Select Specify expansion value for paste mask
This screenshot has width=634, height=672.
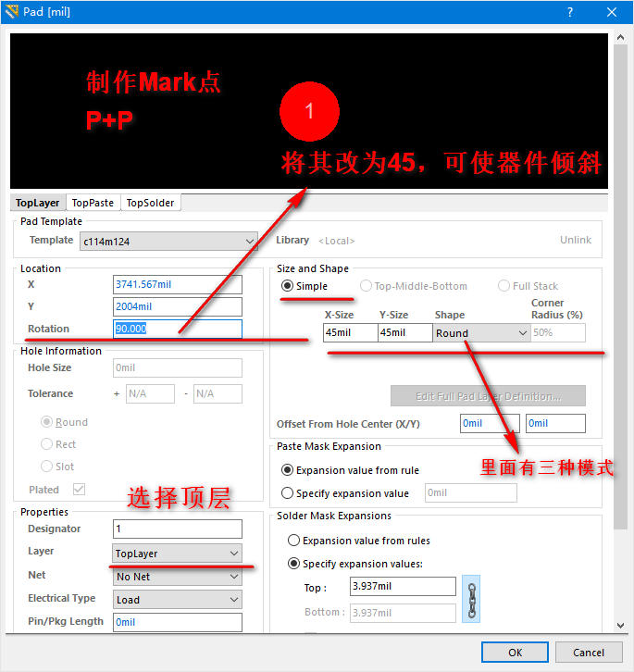[288, 493]
